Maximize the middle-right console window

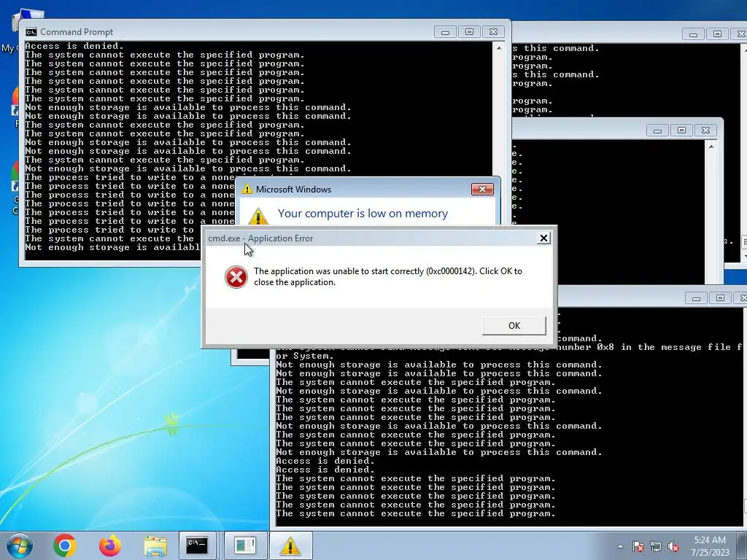click(682, 131)
